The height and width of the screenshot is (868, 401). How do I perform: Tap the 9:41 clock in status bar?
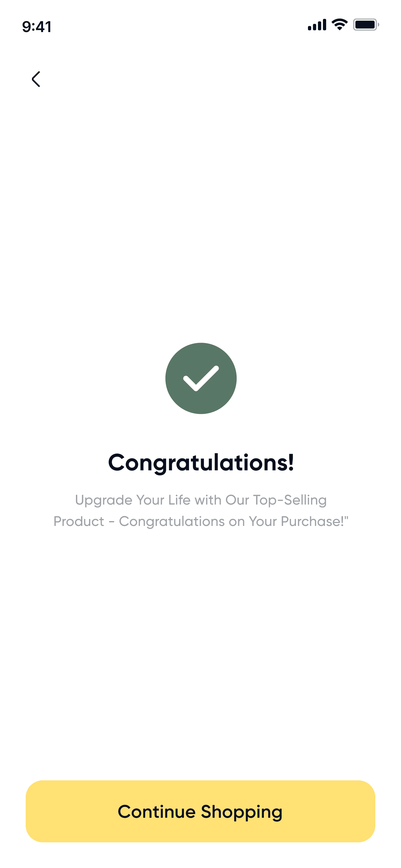click(37, 27)
